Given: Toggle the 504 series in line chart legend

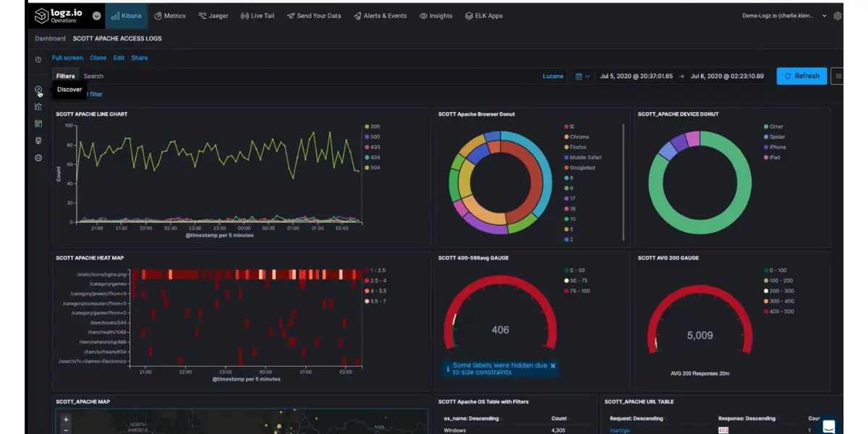Looking at the screenshot, I should [x=373, y=168].
